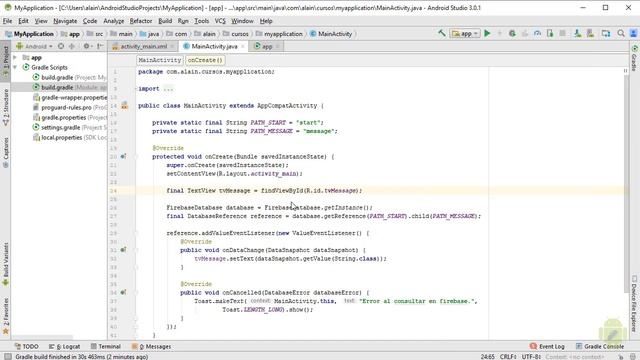Click the Hide Project panel icon
The width and height of the screenshot is (640, 360).
click(x=100, y=46)
